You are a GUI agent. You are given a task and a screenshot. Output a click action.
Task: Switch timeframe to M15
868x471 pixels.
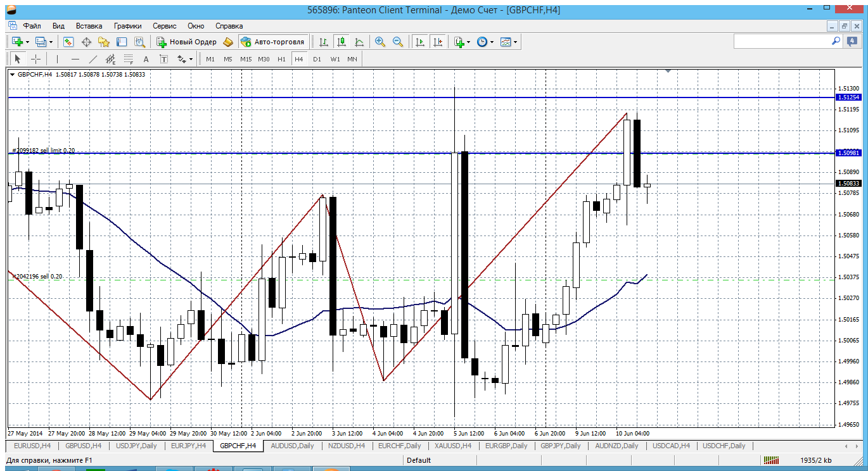[246, 59]
